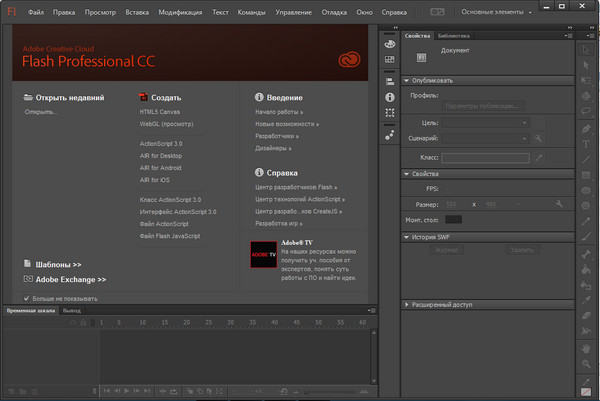Select the Selection arrow tool

[x=586, y=49]
